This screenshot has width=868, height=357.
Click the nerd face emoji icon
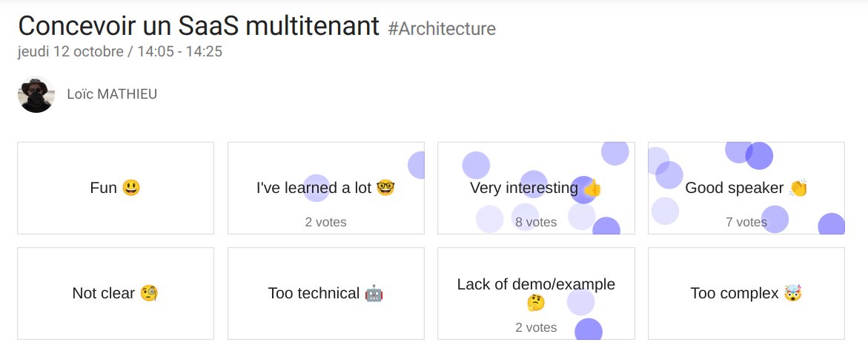coord(385,188)
